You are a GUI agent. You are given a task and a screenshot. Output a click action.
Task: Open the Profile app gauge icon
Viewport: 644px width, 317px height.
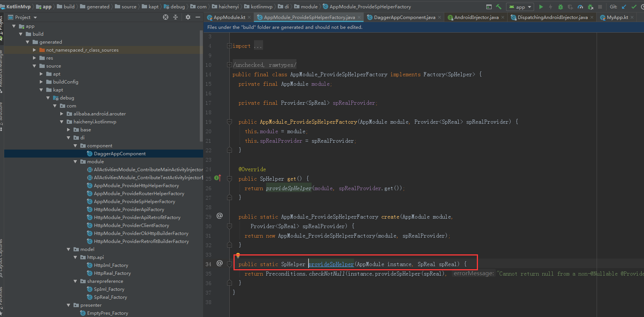click(x=580, y=7)
